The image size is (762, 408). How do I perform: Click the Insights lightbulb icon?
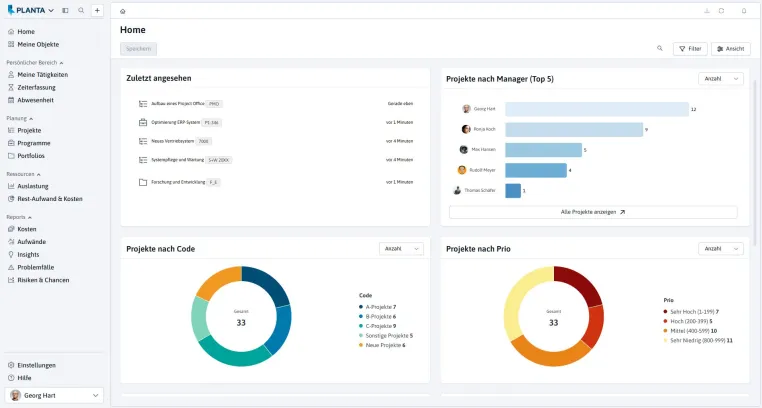[11, 255]
